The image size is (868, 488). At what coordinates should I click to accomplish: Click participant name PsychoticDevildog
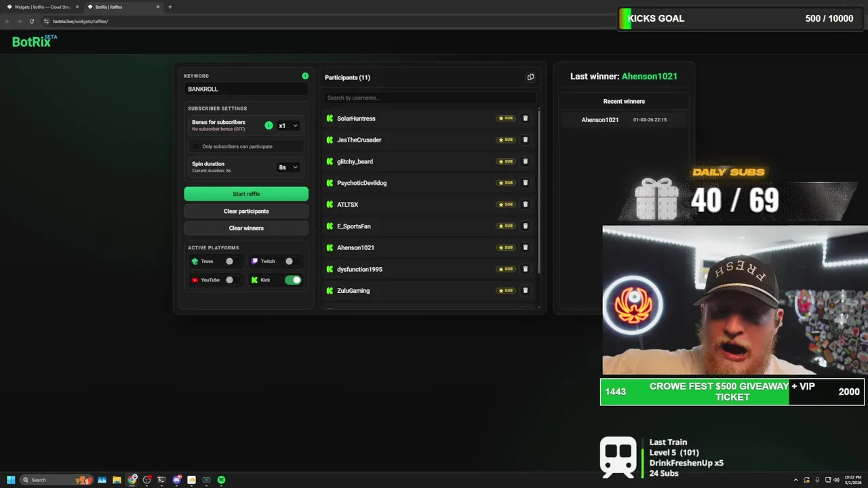[x=361, y=183]
